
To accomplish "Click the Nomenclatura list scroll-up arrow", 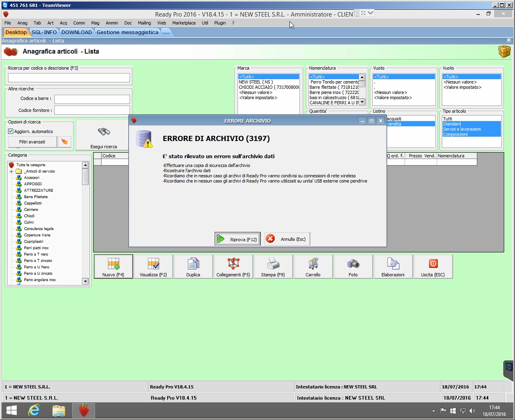I will coord(362,77).
